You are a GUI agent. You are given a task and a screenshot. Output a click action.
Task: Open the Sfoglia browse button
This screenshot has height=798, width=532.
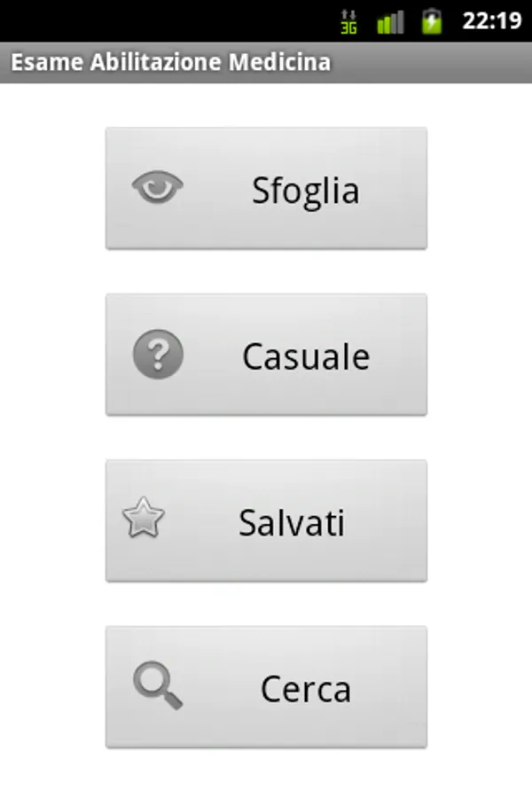pos(266,188)
